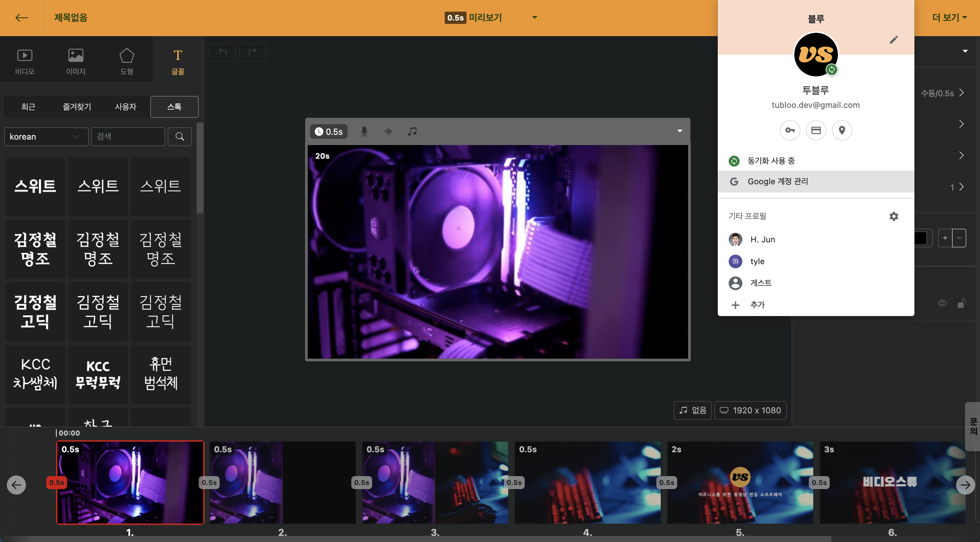Switch to the 즐겨찾기 favorites tab
The width and height of the screenshot is (980, 542).
coord(77,107)
